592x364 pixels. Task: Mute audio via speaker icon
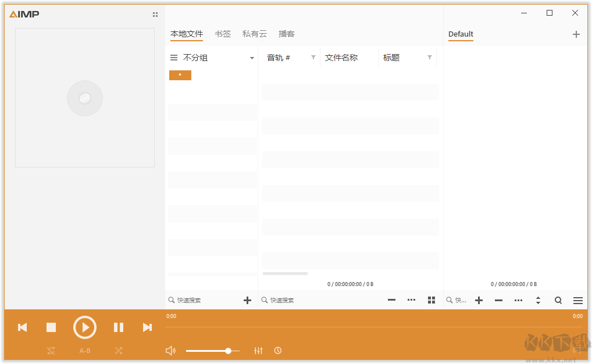tap(170, 351)
